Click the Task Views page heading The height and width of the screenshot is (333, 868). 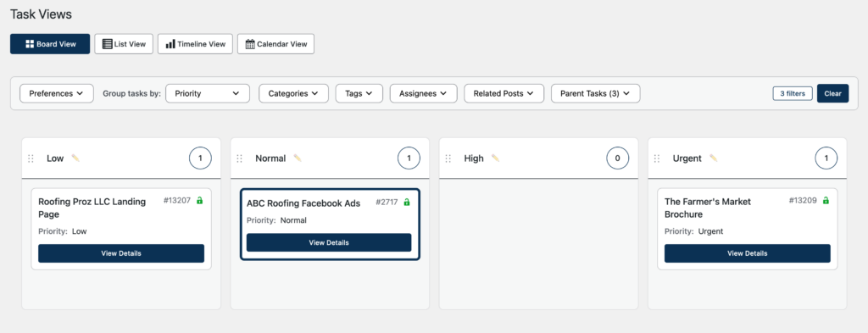coord(41,14)
